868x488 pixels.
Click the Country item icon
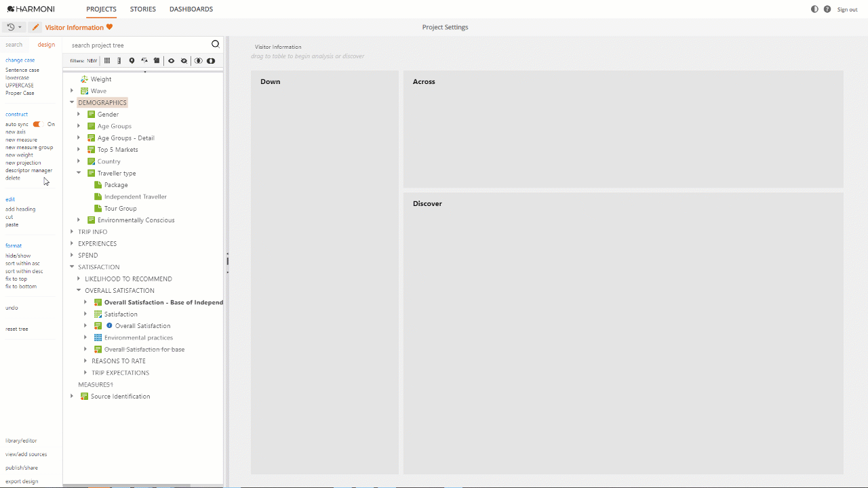(x=91, y=161)
